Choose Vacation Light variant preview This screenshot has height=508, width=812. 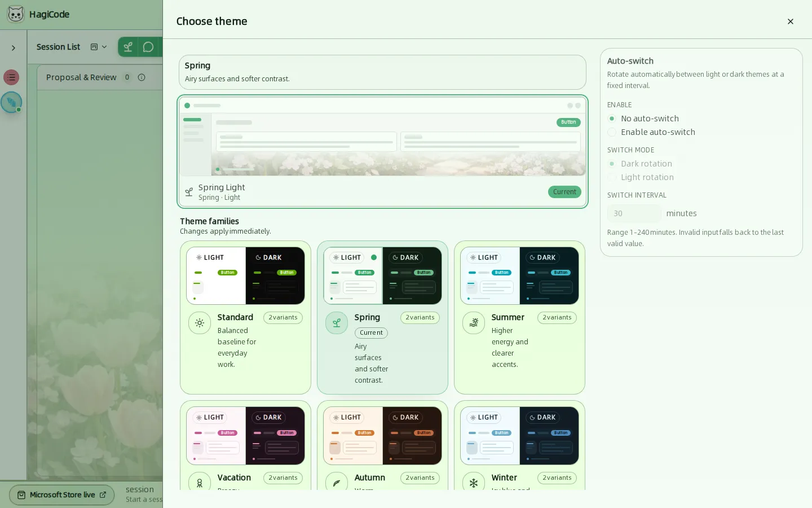216,436
